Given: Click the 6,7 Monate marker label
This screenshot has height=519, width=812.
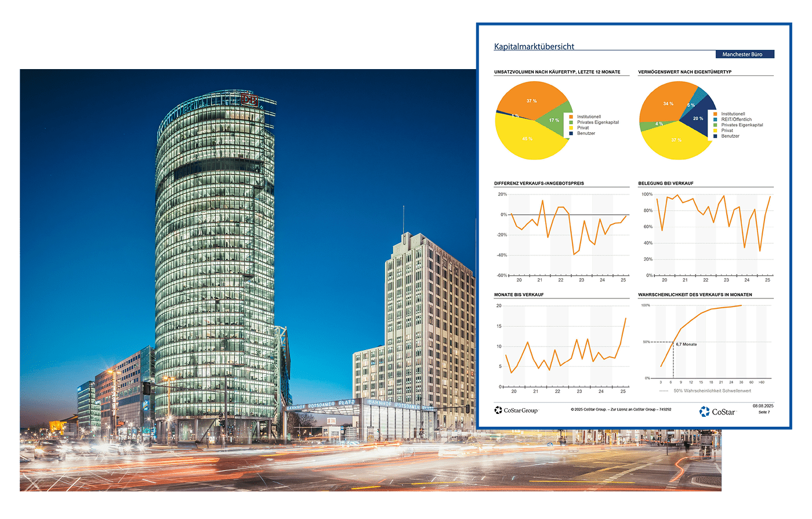Looking at the screenshot, I should coord(686,344).
